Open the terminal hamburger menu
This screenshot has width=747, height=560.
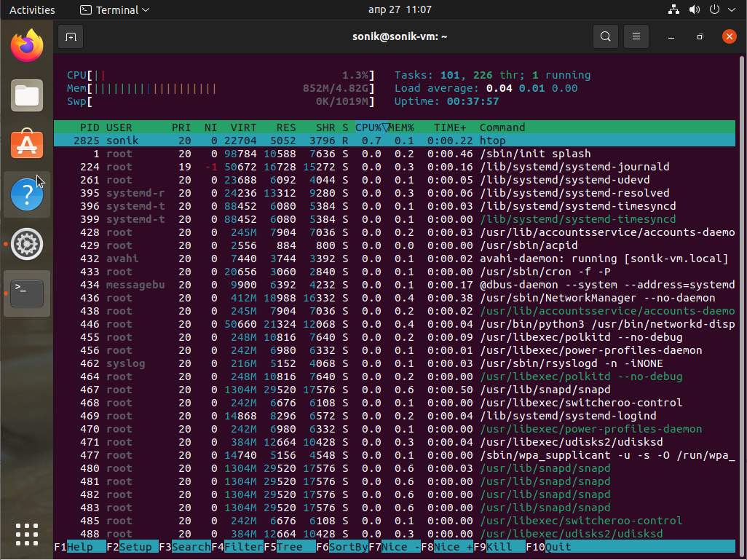click(636, 36)
